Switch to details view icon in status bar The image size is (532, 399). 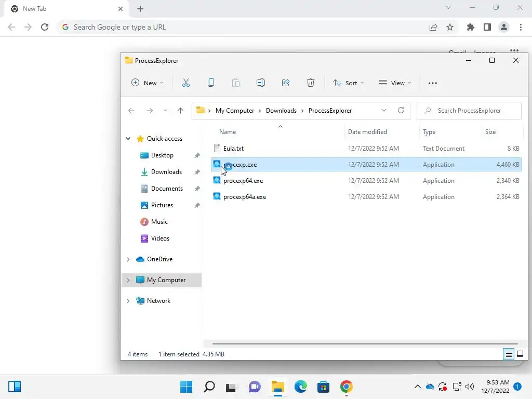[509, 354]
